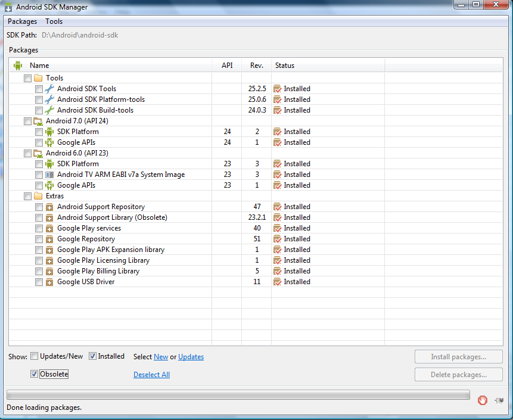The height and width of the screenshot is (420, 513).
Task: Click the Installed flag icon for Google USB Driver
Action: click(276, 281)
